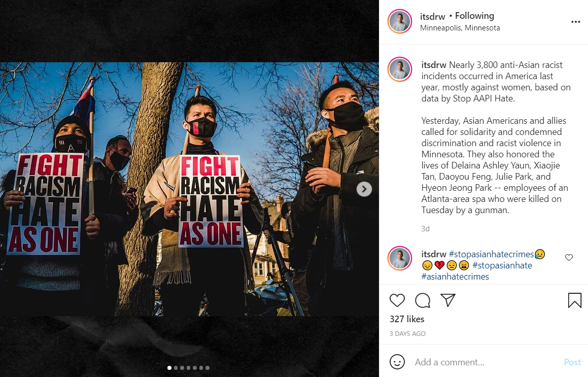This screenshot has height=377, width=588.
Task: Open the #asianhatecrimes hashtag link
Action: pos(455,277)
